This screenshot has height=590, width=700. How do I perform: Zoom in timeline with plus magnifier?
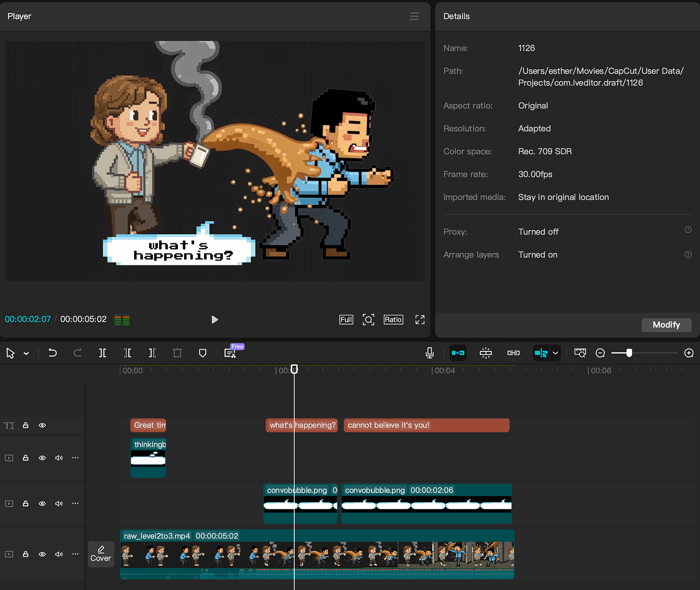pyautogui.click(x=688, y=353)
